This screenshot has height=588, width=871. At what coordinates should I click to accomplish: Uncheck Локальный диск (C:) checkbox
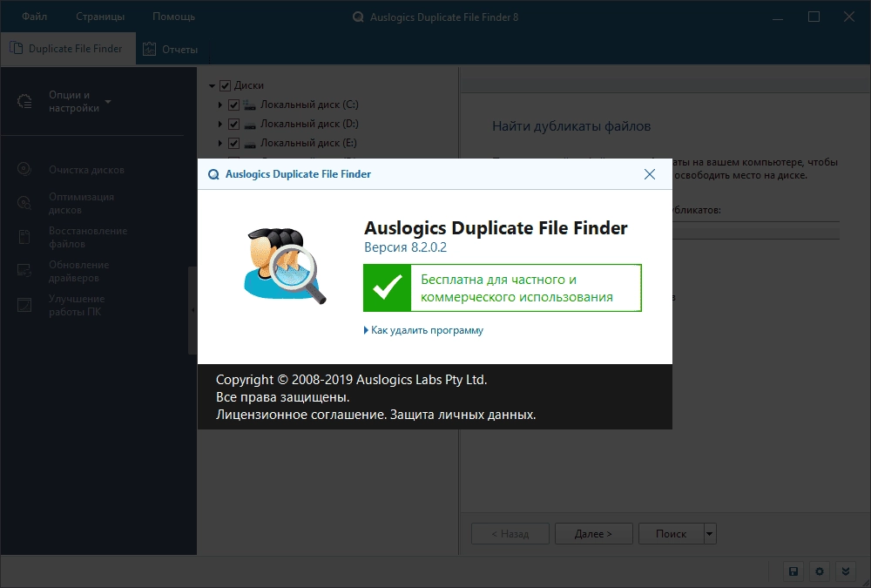pyautogui.click(x=233, y=105)
